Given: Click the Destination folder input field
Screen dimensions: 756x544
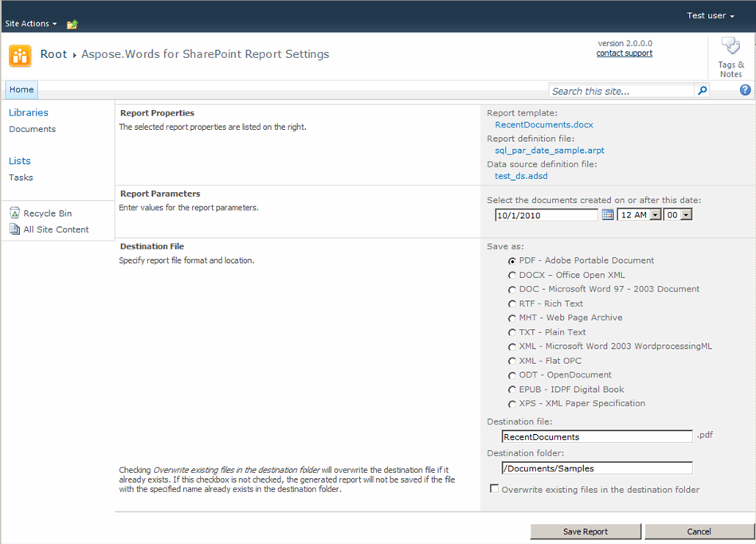Looking at the screenshot, I should tap(597, 468).
